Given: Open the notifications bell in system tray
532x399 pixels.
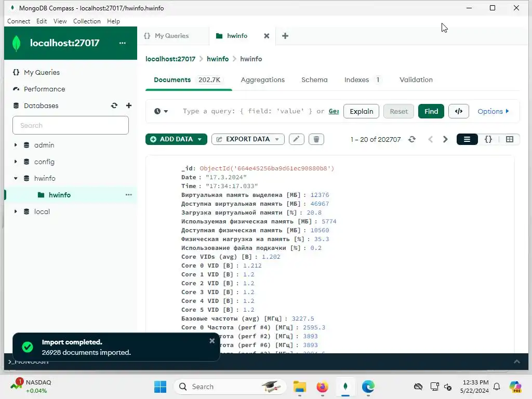Looking at the screenshot, I should 497,387.
